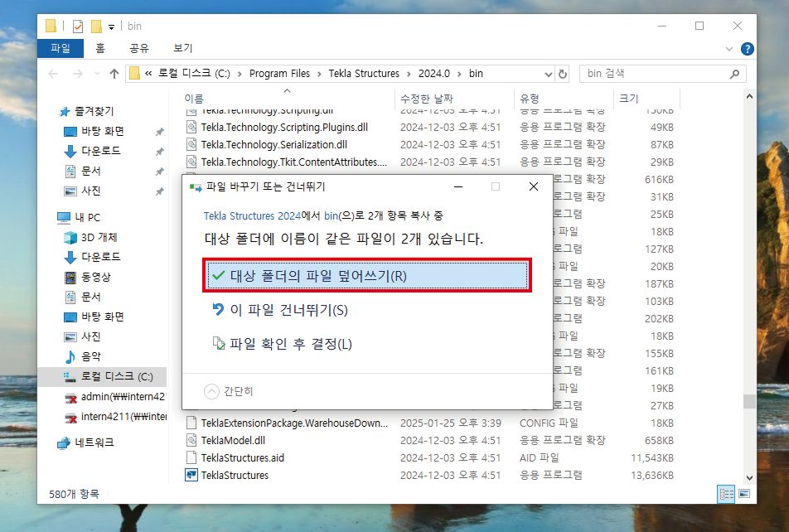Click bin destination link in dialog

tap(331, 216)
